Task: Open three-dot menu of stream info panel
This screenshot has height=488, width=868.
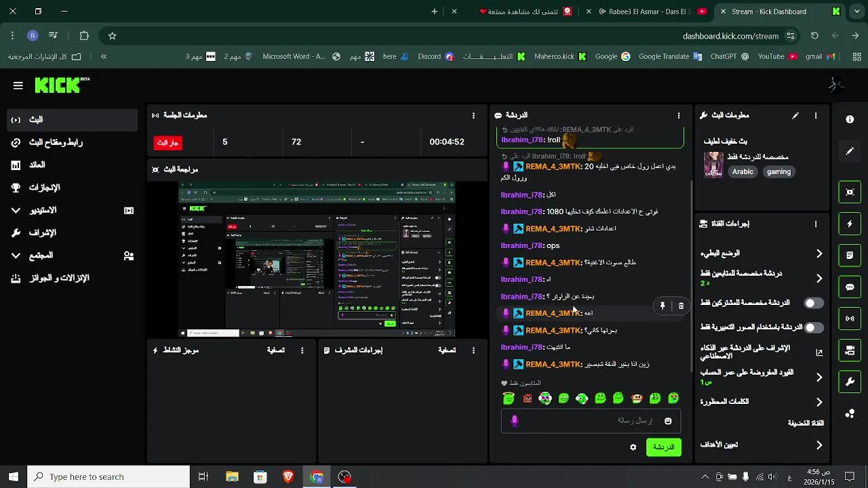Action: pos(816,116)
